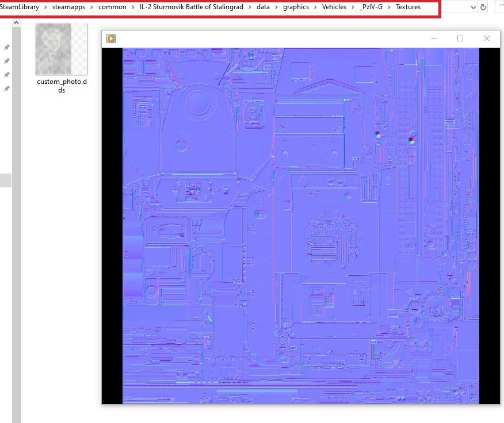Go to the Vehicles folder in path
The width and height of the screenshot is (504, 423).
(x=334, y=7)
